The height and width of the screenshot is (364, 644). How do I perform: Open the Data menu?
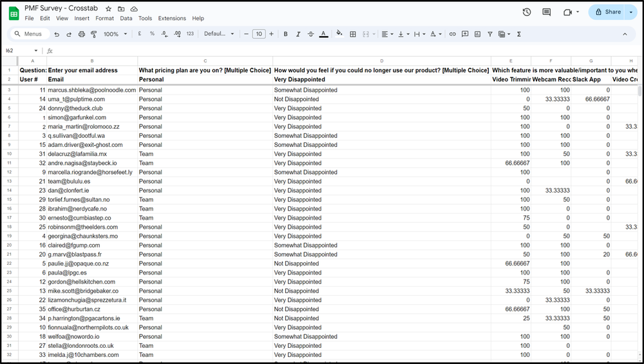(126, 19)
